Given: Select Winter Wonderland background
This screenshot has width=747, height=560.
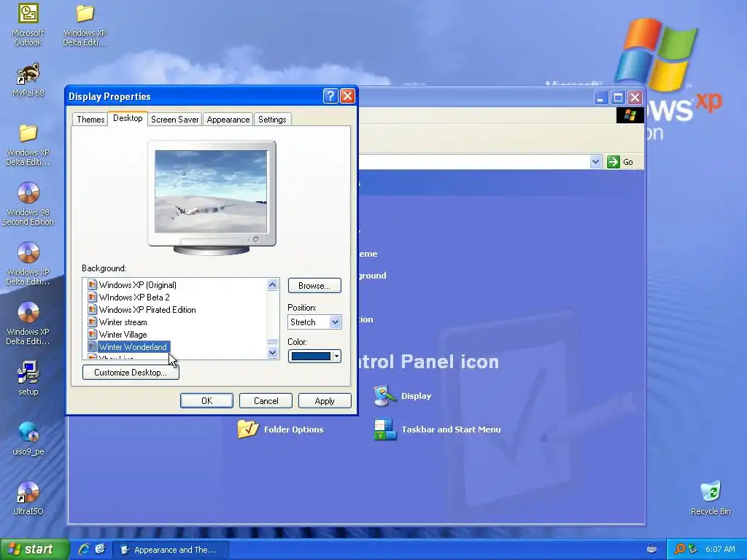Looking at the screenshot, I should (133, 346).
